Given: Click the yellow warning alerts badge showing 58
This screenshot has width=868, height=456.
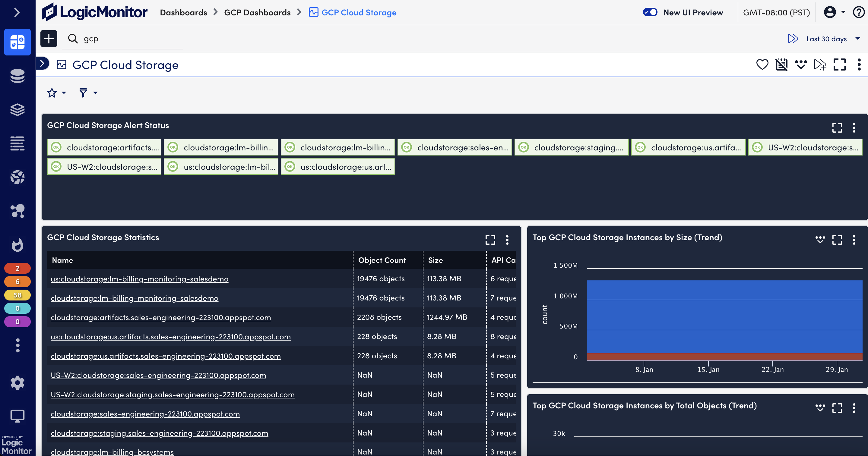Looking at the screenshot, I should coord(17,295).
